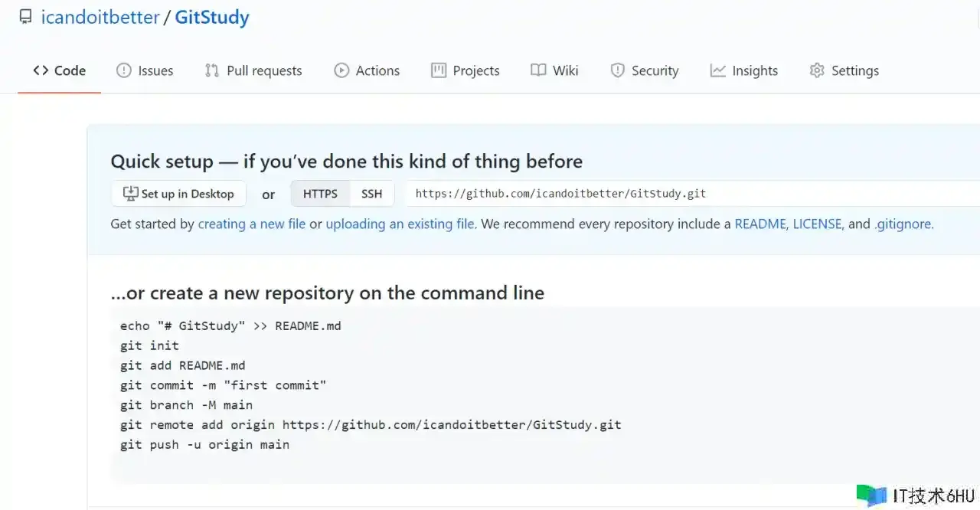Click the Issues circle icon

coord(123,70)
